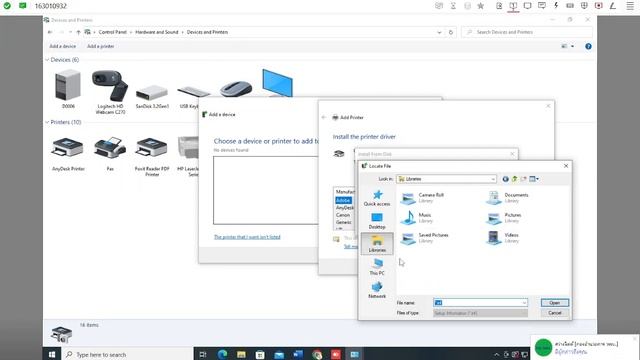Open the View Menu in Locate File
640x360 pixels.
tap(534, 179)
